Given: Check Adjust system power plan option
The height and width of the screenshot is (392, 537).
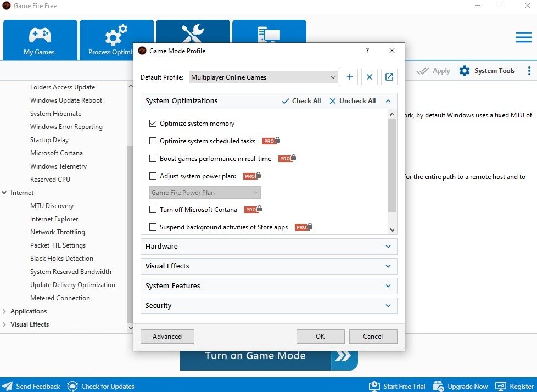Looking at the screenshot, I should pyautogui.click(x=153, y=176).
